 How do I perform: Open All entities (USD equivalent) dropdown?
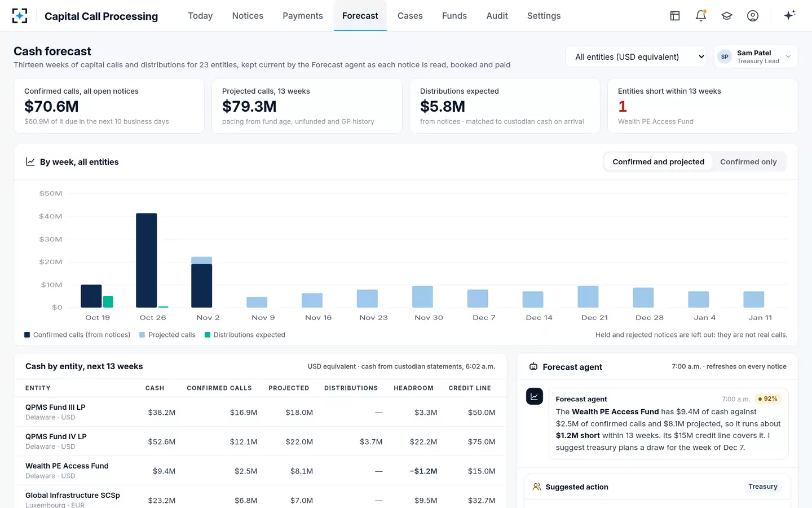(x=636, y=56)
